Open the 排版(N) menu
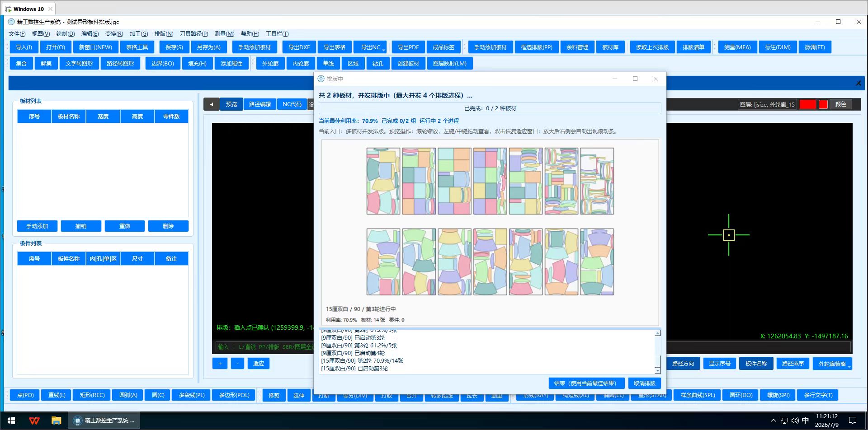The height and width of the screenshot is (430, 868). [x=164, y=34]
